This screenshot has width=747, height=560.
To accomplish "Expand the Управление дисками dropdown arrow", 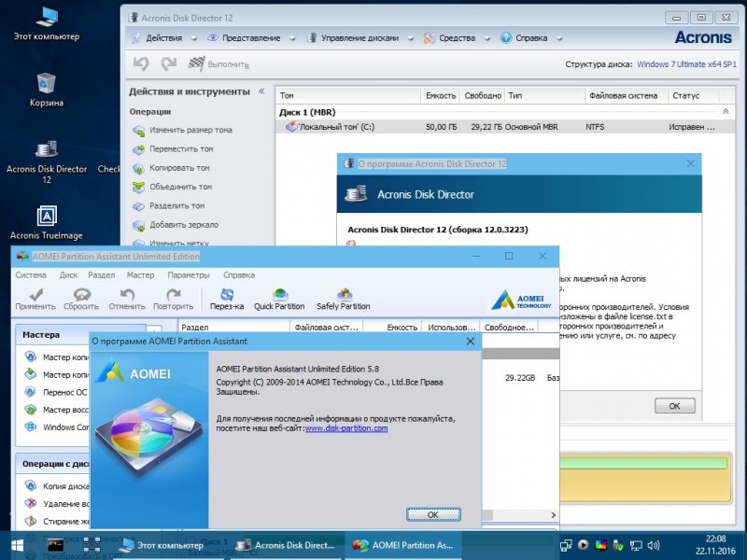I will click(x=411, y=38).
